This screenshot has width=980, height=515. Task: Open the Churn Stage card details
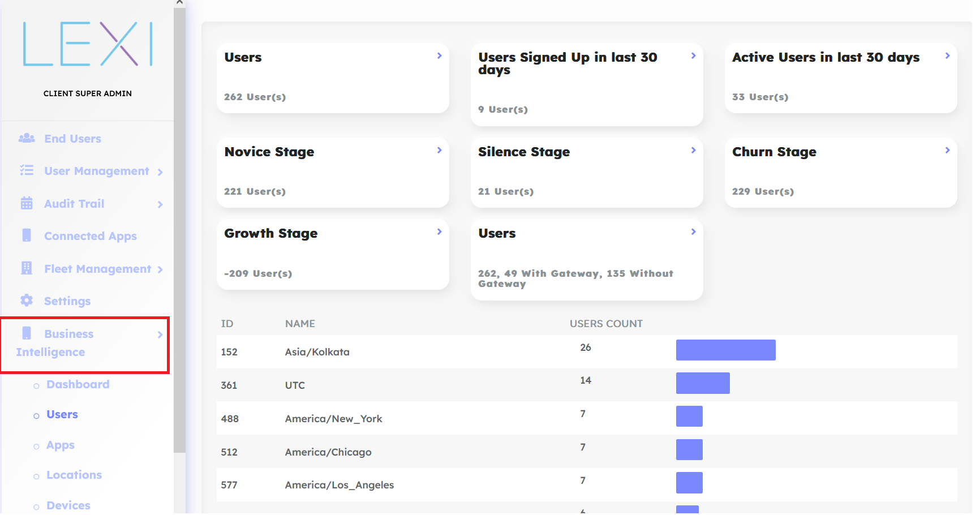pyautogui.click(x=947, y=151)
